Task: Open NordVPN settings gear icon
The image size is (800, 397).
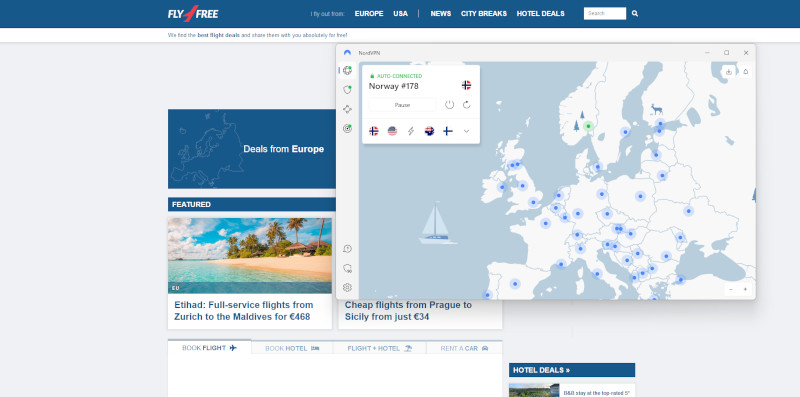Action: tap(347, 287)
